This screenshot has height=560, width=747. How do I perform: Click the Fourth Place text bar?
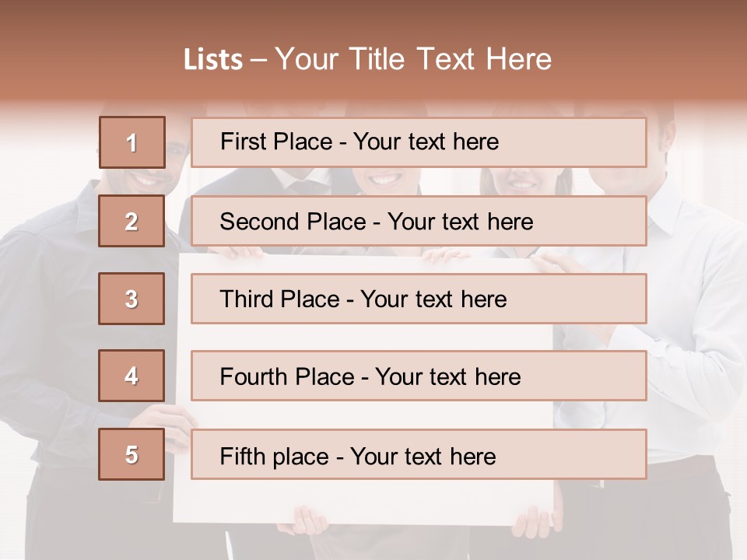(419, 376)
